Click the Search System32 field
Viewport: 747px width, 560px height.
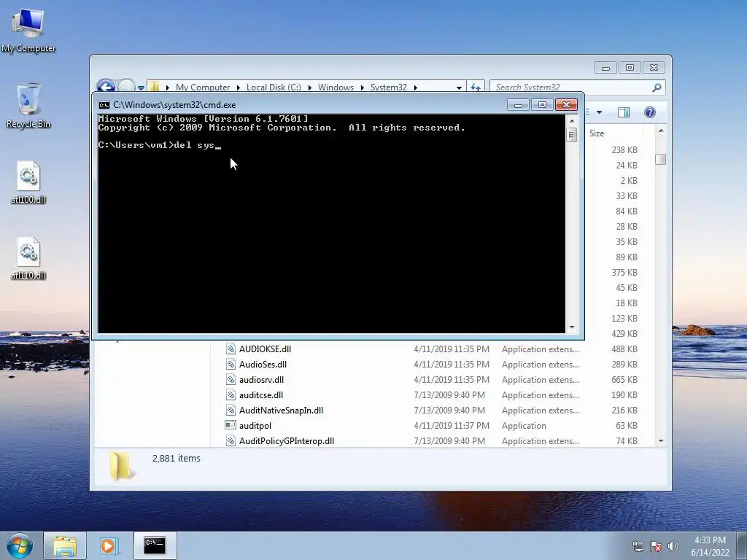[x=570, y=87]
